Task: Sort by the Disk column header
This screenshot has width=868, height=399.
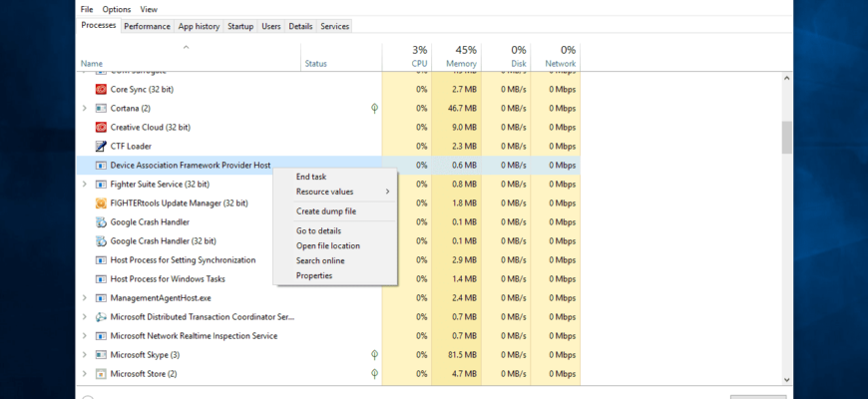Action: click(x=506, y=57)
